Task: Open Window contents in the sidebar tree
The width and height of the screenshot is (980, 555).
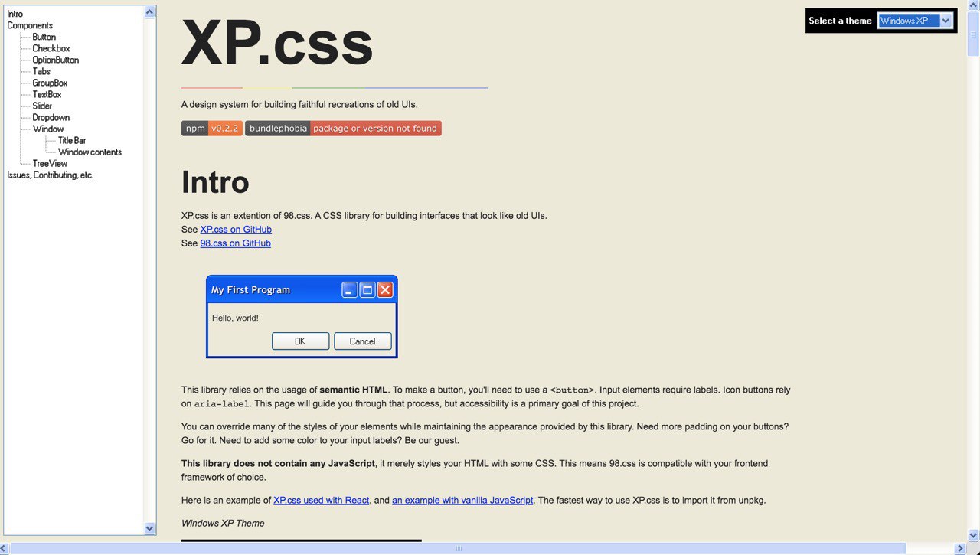Action: [90, 152]
